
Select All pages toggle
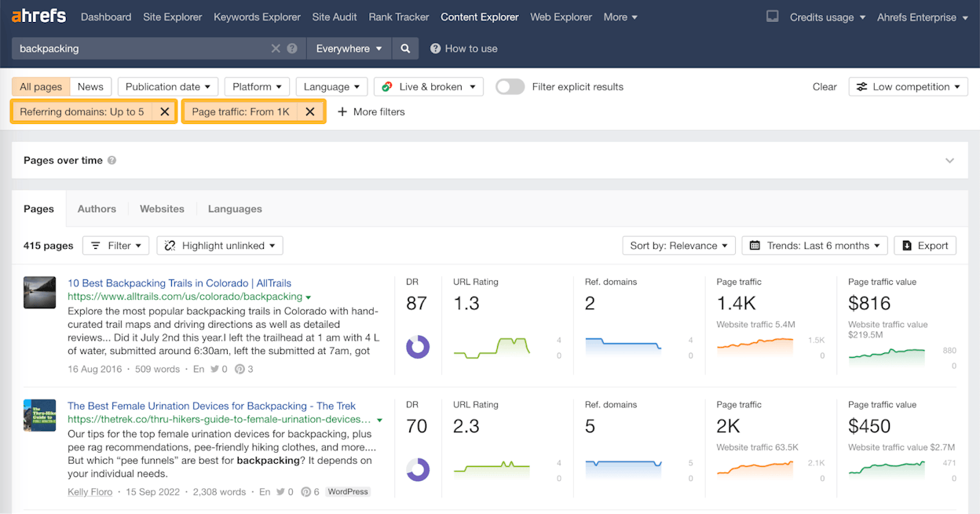(41, 87)
